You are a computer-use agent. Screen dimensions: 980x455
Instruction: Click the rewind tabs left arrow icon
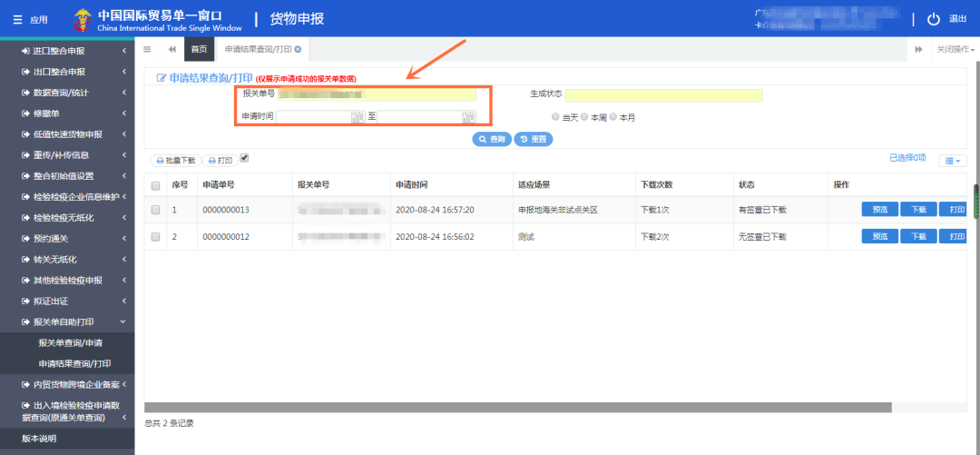click(171, 49)
